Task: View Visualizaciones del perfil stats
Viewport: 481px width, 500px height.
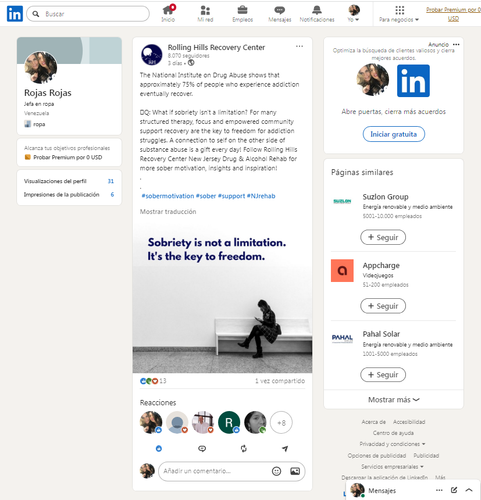Action: pos(69,181)
